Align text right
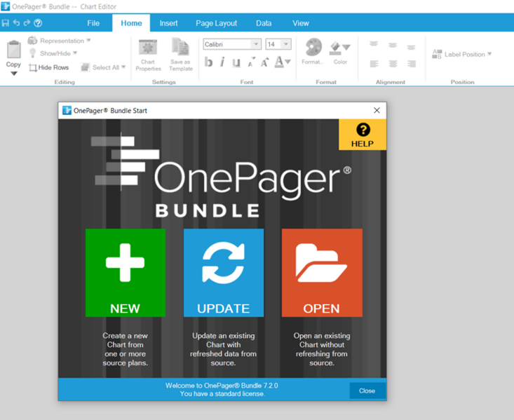The image size is (514, 420). click(412, 64)
